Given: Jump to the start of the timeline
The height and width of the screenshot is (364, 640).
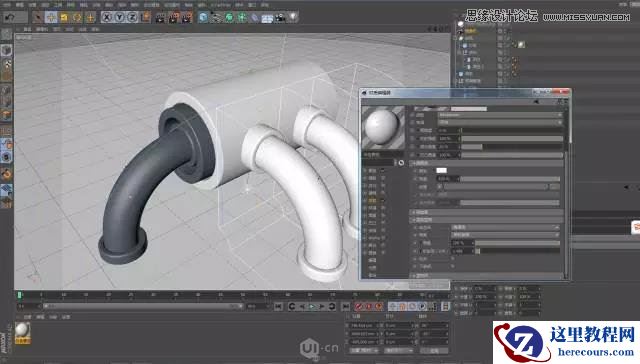Looking at the screenshot, I should (x=278, y=306).
